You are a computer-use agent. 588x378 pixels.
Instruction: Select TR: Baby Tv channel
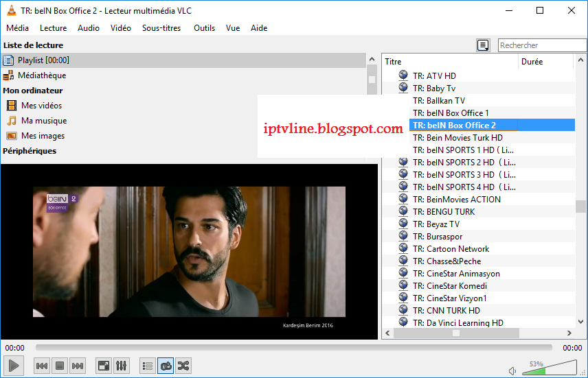point(434,88)
